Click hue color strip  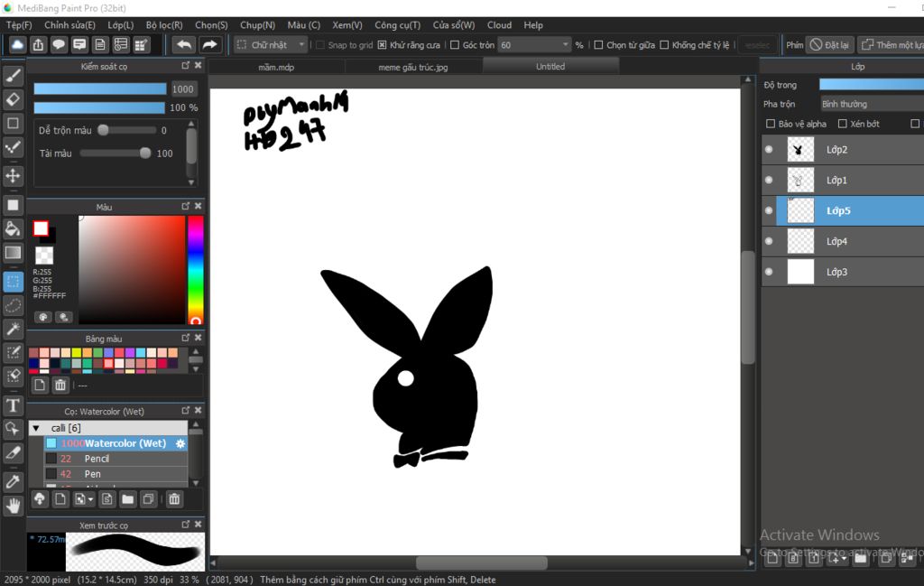pos(196,270)
